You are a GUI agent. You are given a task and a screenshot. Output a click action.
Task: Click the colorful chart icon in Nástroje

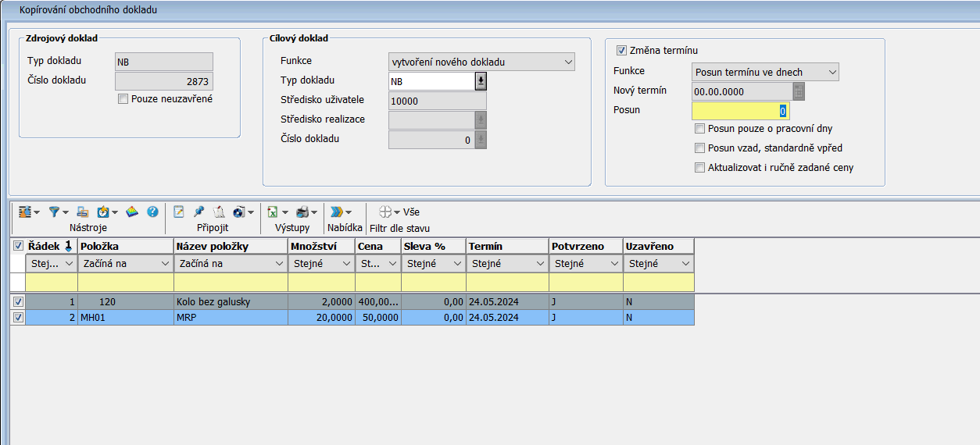coord(132,212)
